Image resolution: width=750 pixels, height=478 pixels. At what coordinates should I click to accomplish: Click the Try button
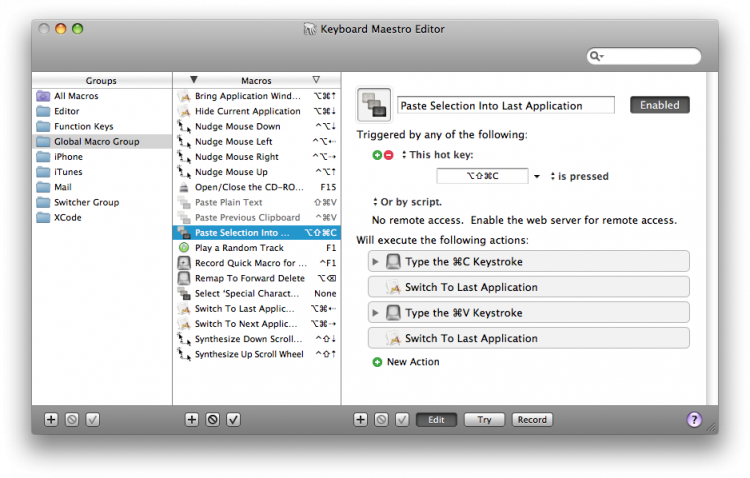click(484, 420)
